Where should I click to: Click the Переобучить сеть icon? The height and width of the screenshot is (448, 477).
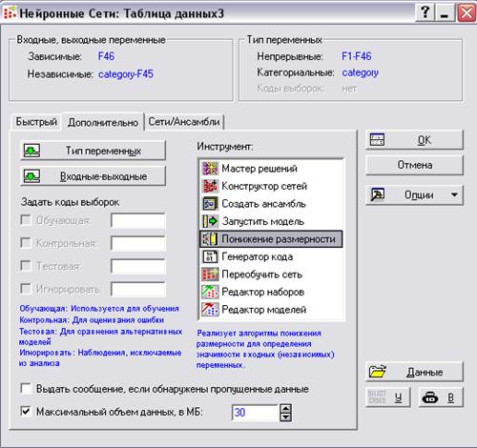(210, 275)
